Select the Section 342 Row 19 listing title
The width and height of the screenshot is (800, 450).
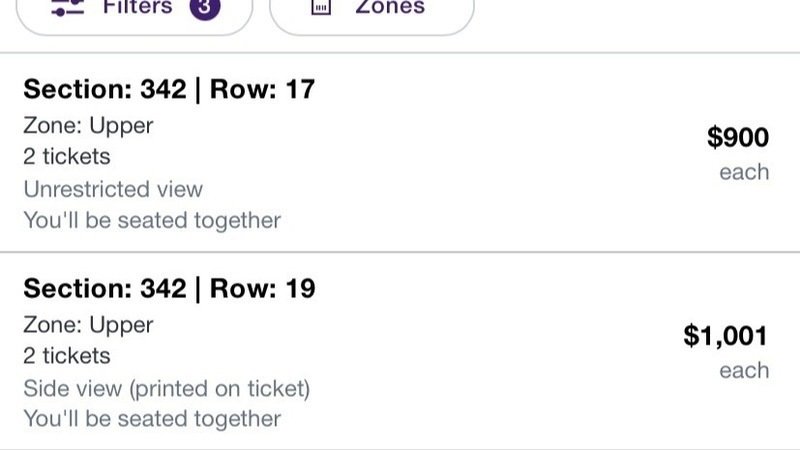pyautogui.click(x=169, y=289)
